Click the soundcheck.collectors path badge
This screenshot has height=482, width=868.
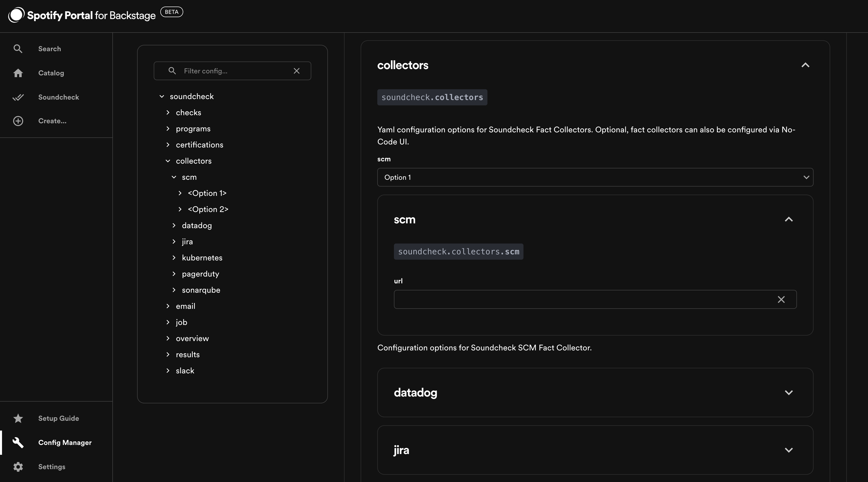(432, 97)
